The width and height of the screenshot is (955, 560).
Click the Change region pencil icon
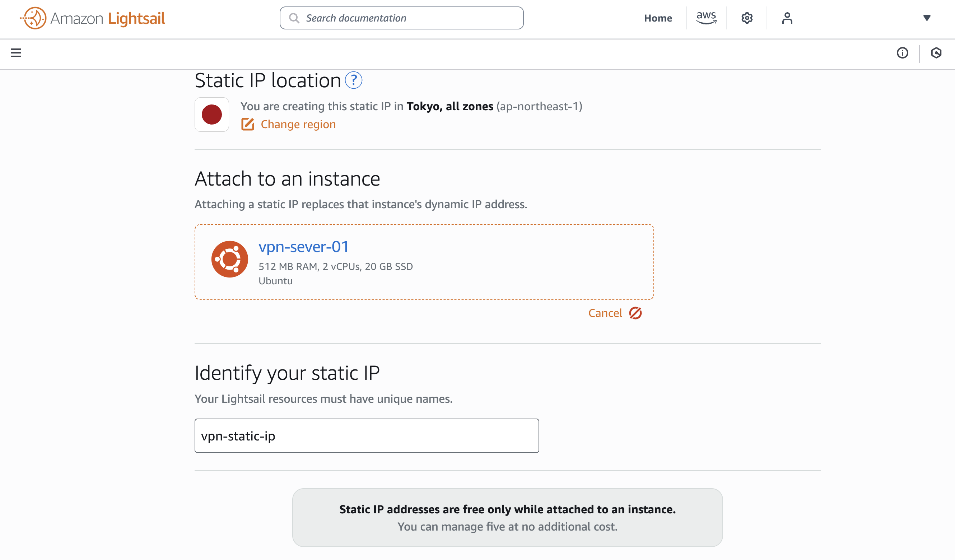[x=248, y=124]
